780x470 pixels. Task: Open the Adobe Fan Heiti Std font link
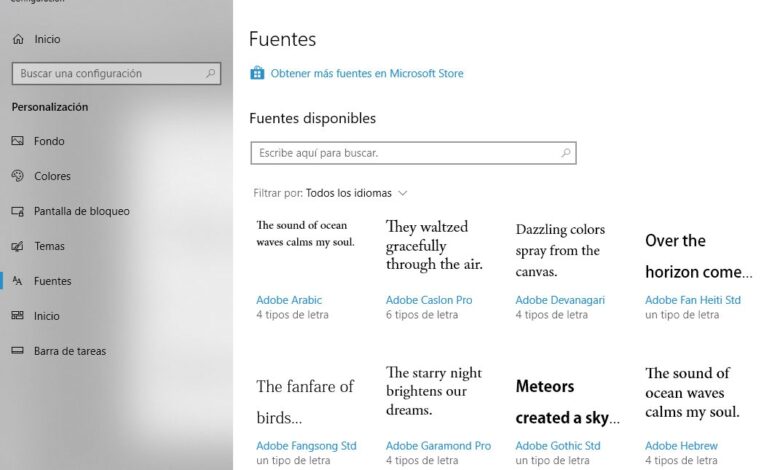[x=693, y=300]
